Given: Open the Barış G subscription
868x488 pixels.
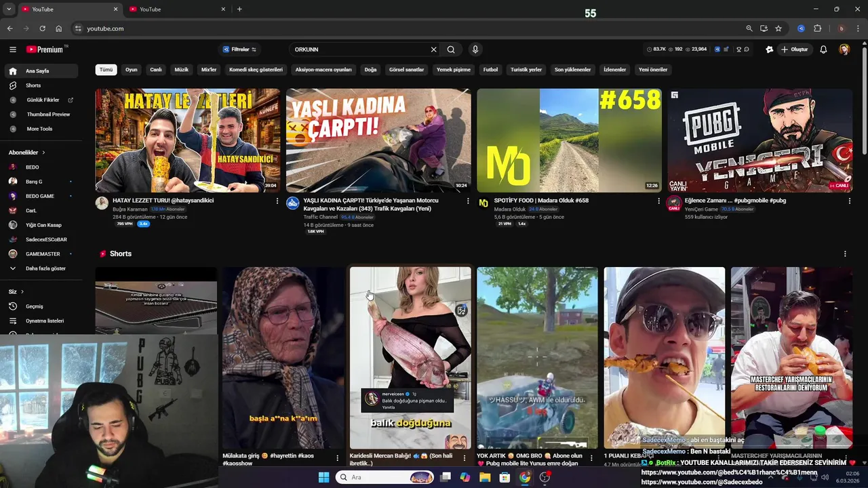Looking at the screenshot, I should point(41,182).
